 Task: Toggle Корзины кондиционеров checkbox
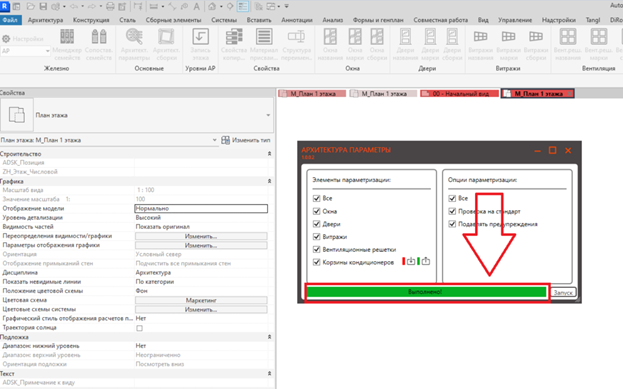click(x=316, y=262)
